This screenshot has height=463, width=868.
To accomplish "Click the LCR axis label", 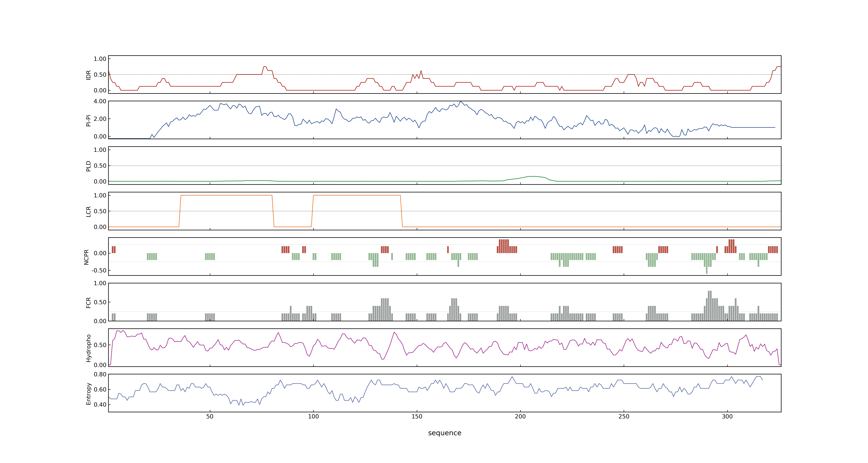I will [88, 211].
